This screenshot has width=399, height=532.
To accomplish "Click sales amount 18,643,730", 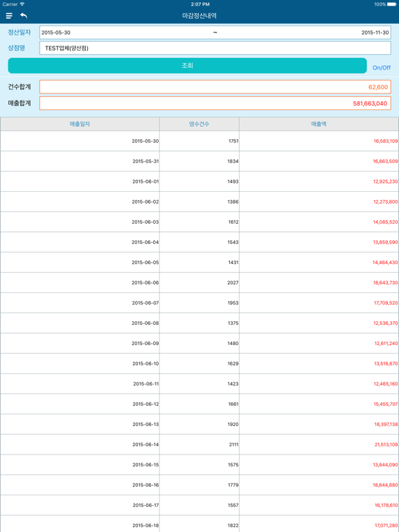I will 385,283.
